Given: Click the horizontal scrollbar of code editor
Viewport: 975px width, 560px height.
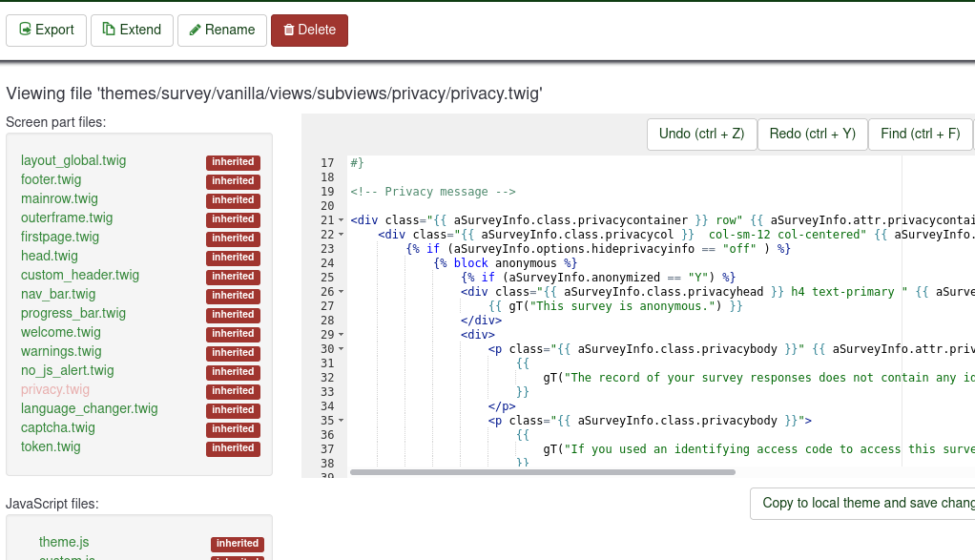Looking at the screenshot, I should [542, 472].
